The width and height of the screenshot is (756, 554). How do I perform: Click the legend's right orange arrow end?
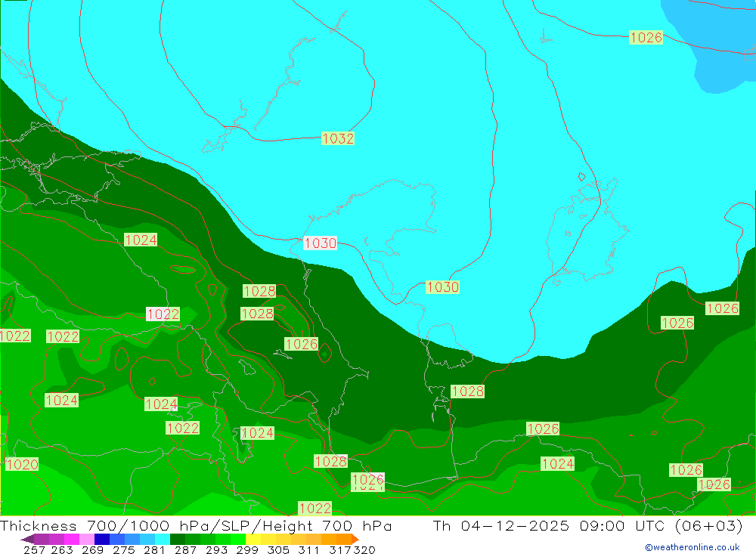click(x=355, y=539)
